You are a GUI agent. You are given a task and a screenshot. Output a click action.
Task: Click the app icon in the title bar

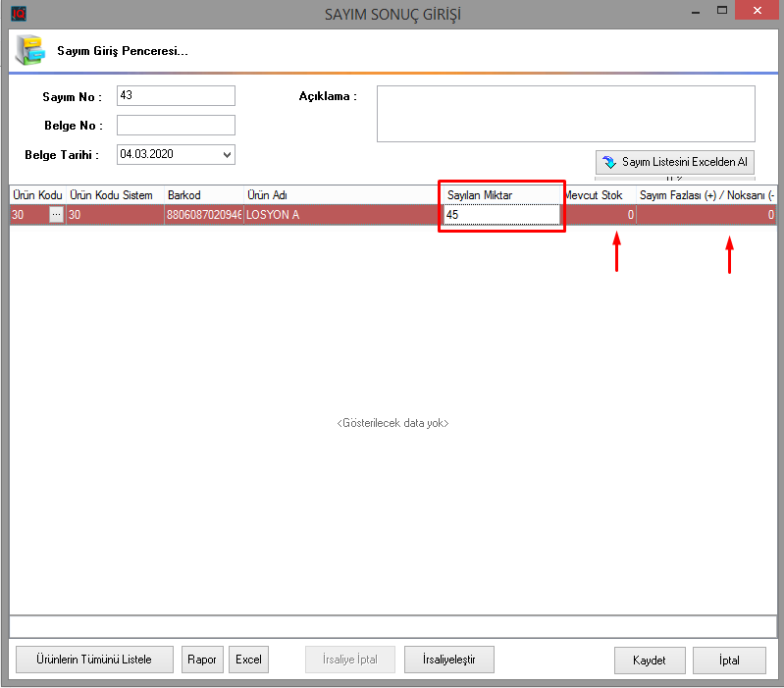pos(18,14)
